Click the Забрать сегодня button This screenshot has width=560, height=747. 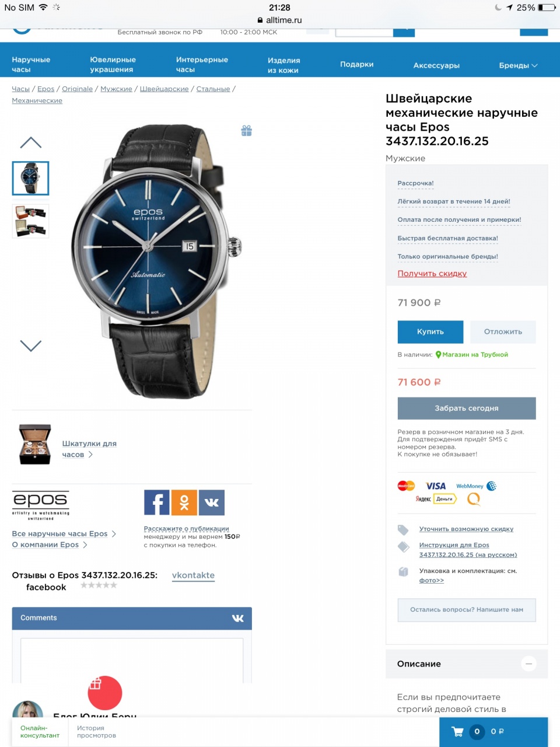tap(467, 409)
